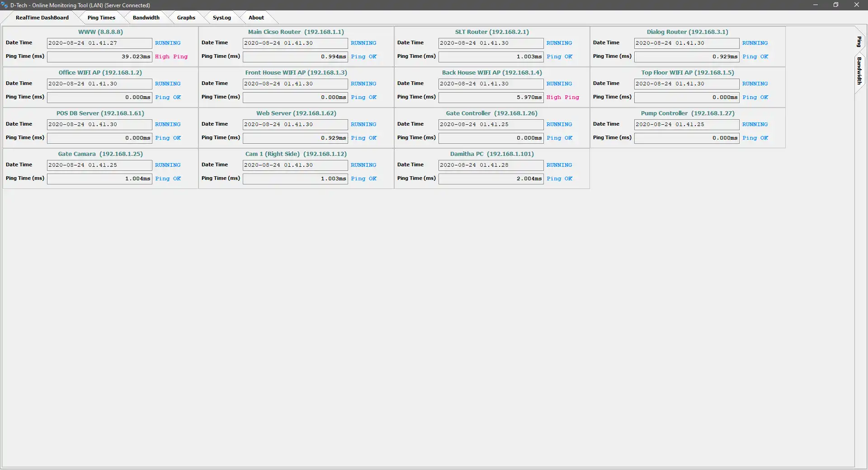
Task: Open the Bandwidth tab in top bar
Action: (146, 18)
